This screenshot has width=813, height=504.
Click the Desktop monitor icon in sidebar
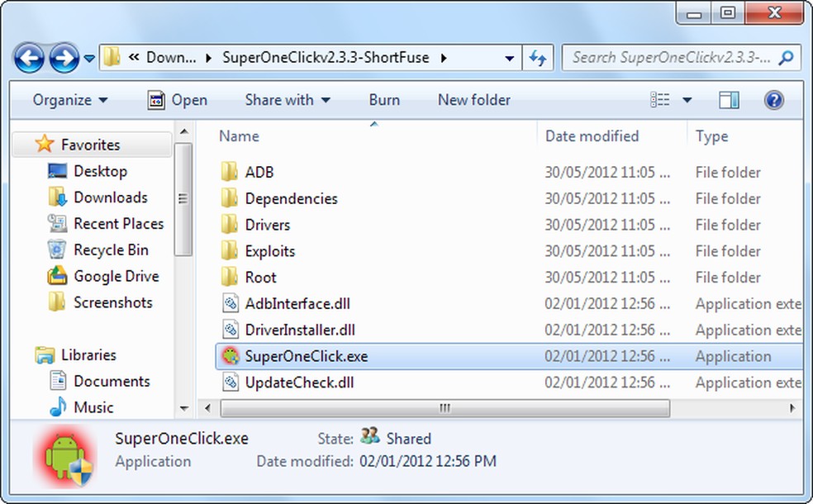coord(57,171)
